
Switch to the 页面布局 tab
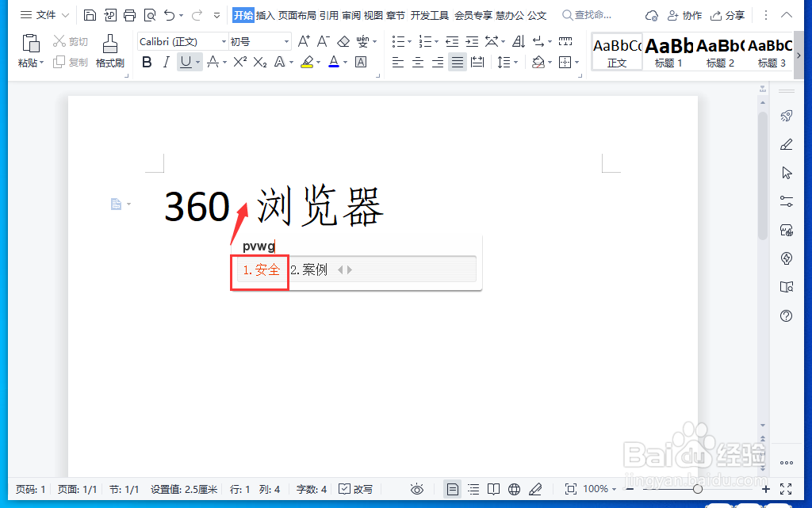[297, 16]
